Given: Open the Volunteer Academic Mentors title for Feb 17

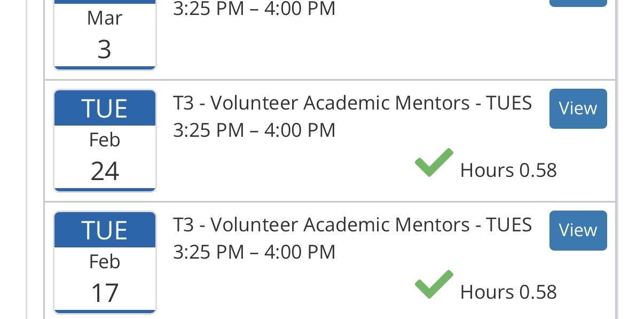Looking at the screenshot, I should click(x=352, y=224).
